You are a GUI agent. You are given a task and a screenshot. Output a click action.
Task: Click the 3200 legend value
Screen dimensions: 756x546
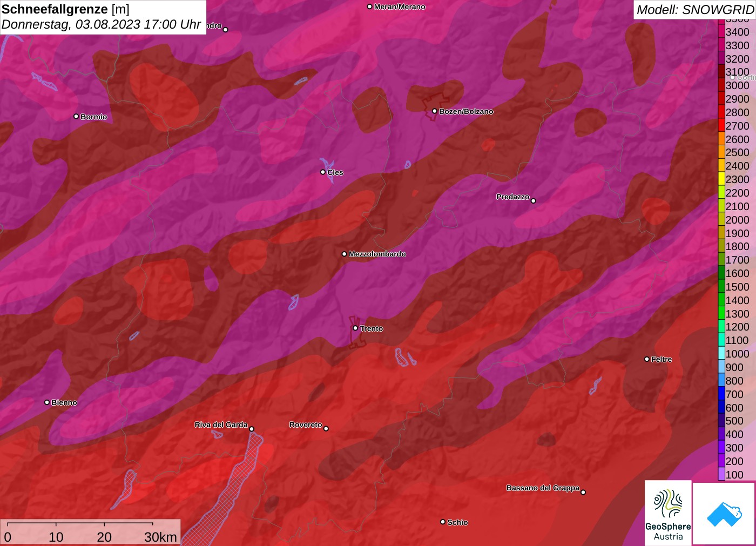[737, 59]
